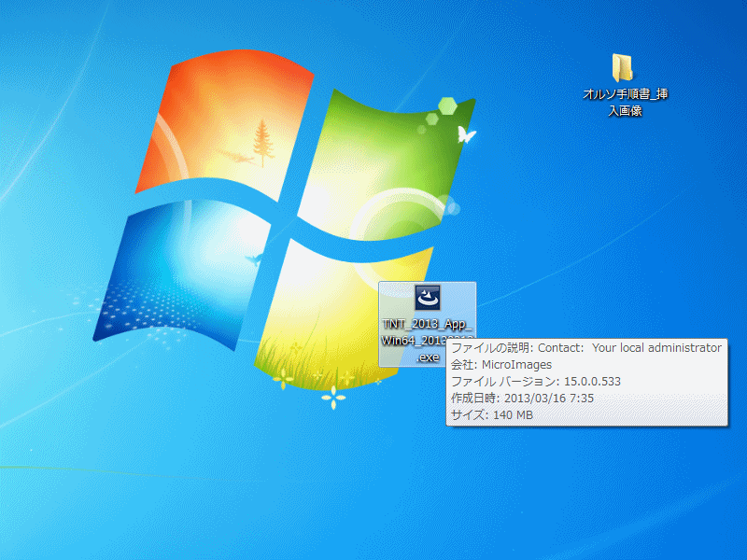
Task: Click the TNT_2013_App_Win64 .exe file name
Action: pyautogui.click(x=428, y=341)
